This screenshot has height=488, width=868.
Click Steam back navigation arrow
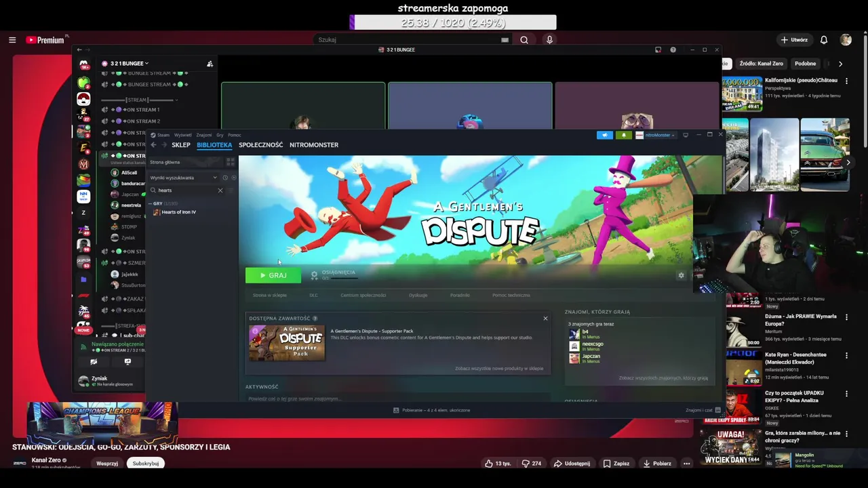point(153,144)
